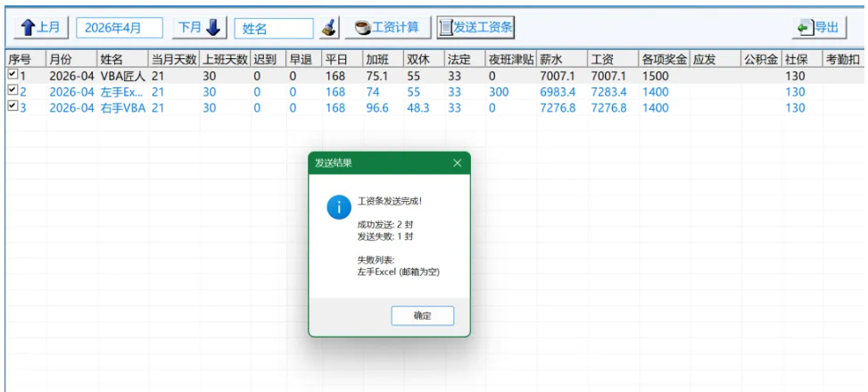This screenshot has height=392, width=868.
Task: Click the 姓名 column header
Action: click(123, 60)
